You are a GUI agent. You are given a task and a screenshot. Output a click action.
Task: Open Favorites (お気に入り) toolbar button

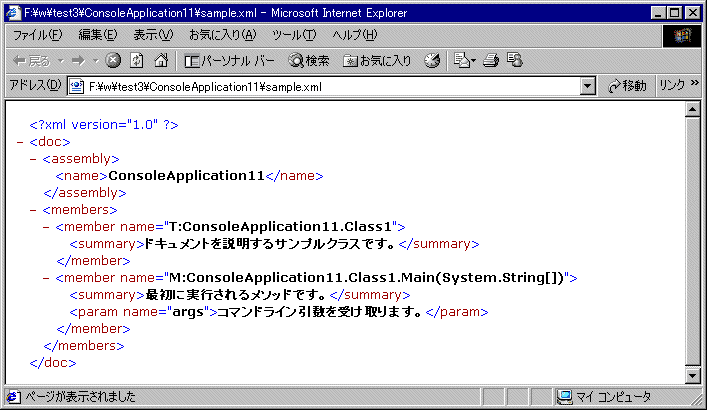[377, 60]
